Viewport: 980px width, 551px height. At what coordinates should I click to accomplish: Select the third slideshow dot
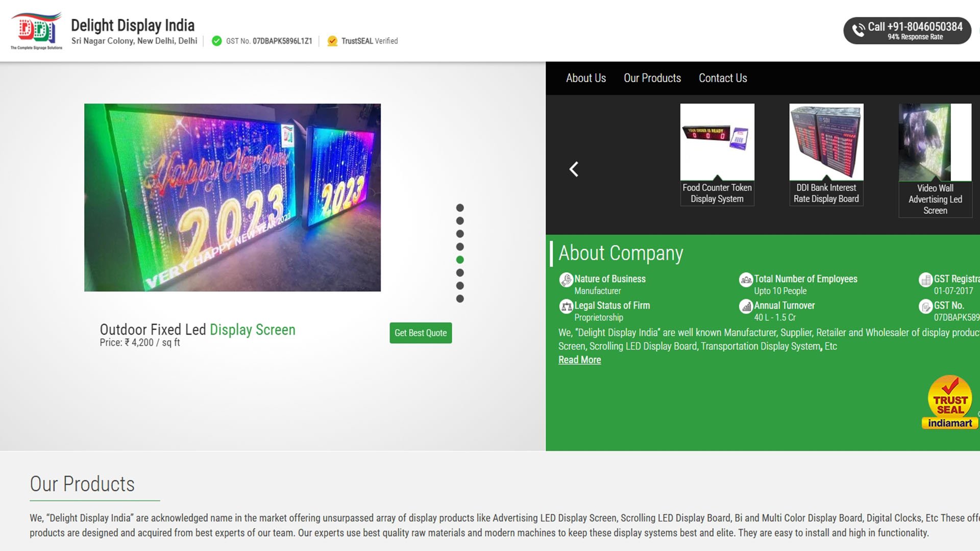tap(460, 234)
